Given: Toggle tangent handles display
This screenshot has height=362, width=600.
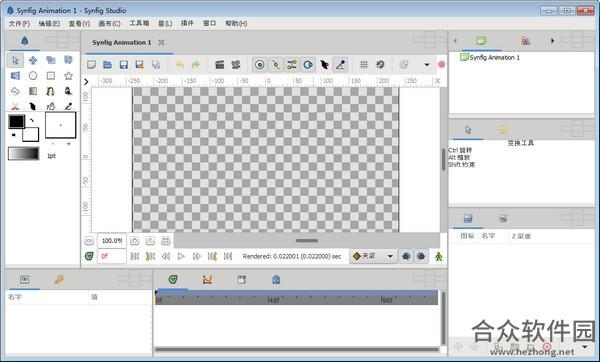Looking at the screenshot, I should point(292,65).
